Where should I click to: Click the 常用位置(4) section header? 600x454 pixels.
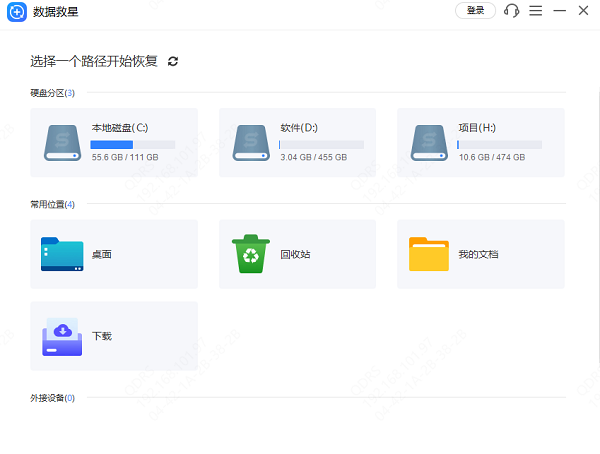tap(53, 204)
